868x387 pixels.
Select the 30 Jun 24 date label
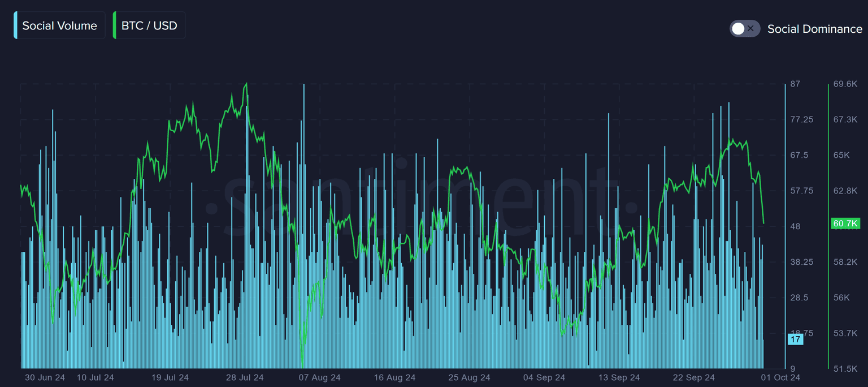(x=45, y=377)
